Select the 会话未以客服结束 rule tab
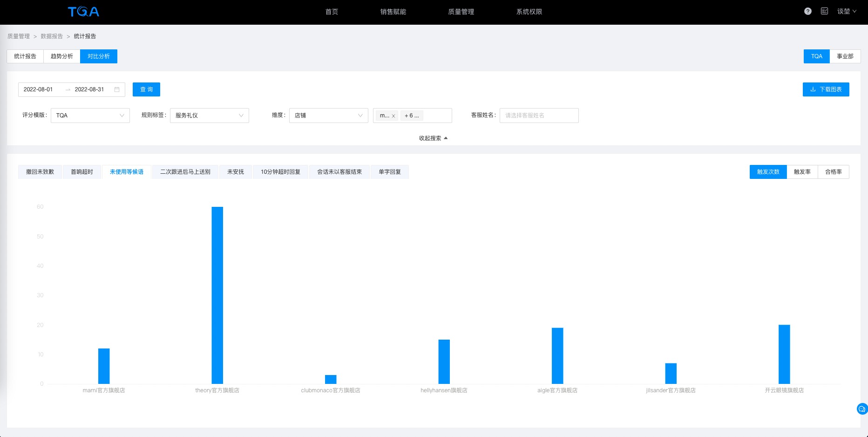 coord(339,172)
